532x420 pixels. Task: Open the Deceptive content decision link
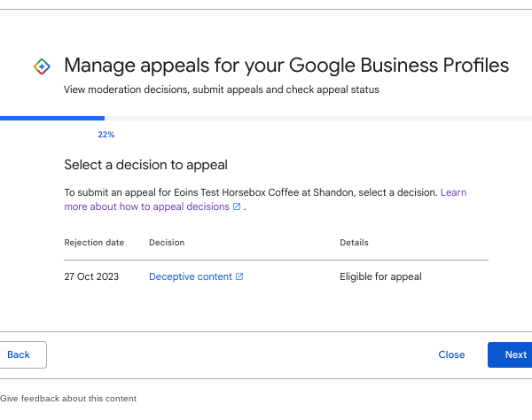click(191, 276)
